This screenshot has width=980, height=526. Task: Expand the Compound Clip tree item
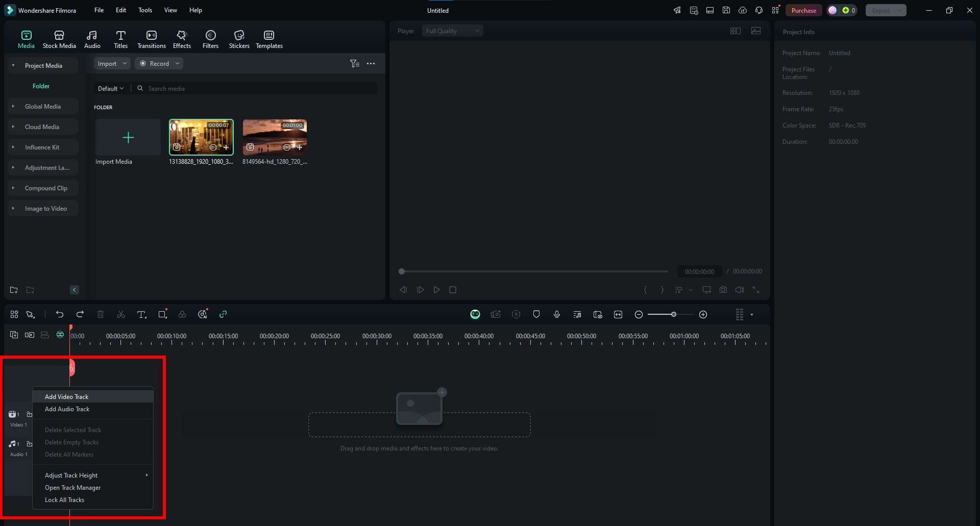[x=43, y=188]
